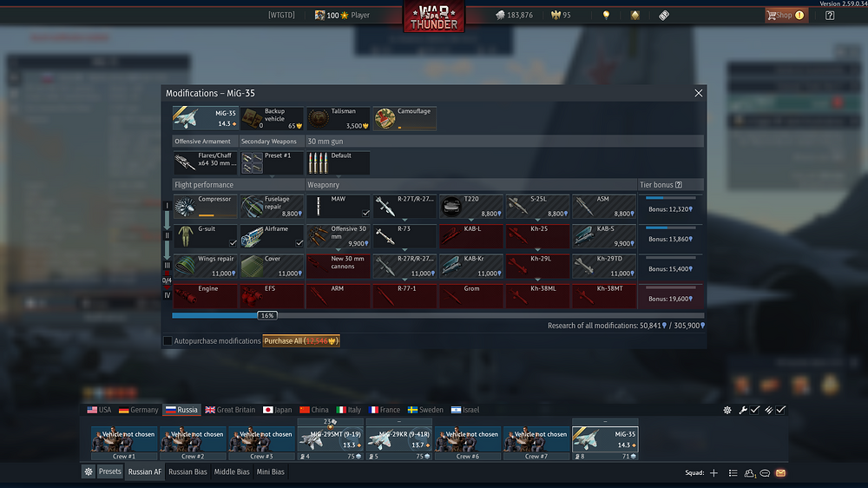Open the presets gear icon
The height and width of the screenshot is (488, 868).
[88, 472]
